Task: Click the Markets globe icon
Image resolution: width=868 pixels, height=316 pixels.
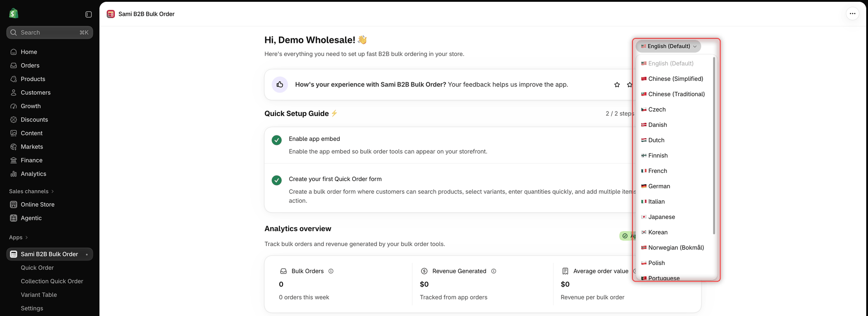Action: (x=14, y=147)
